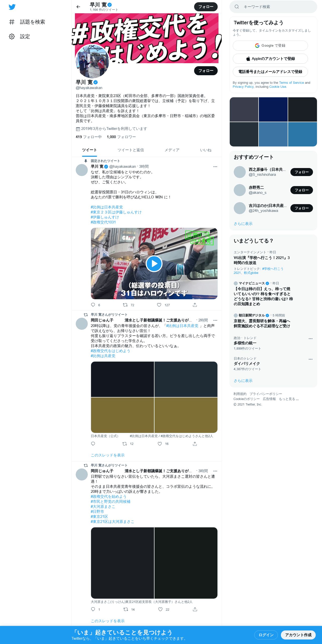This screenshot has height=644, width=322.
Task: Open プライバシーポリシー footer link
Action: 266,394
